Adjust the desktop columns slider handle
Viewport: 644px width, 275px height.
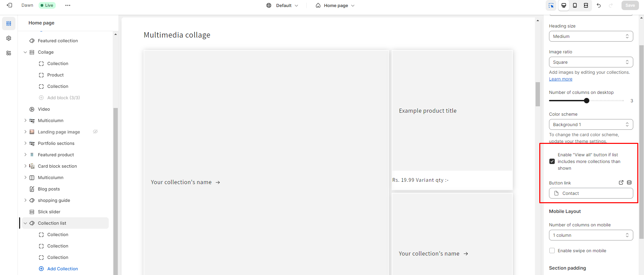click(x=587, y=101)
